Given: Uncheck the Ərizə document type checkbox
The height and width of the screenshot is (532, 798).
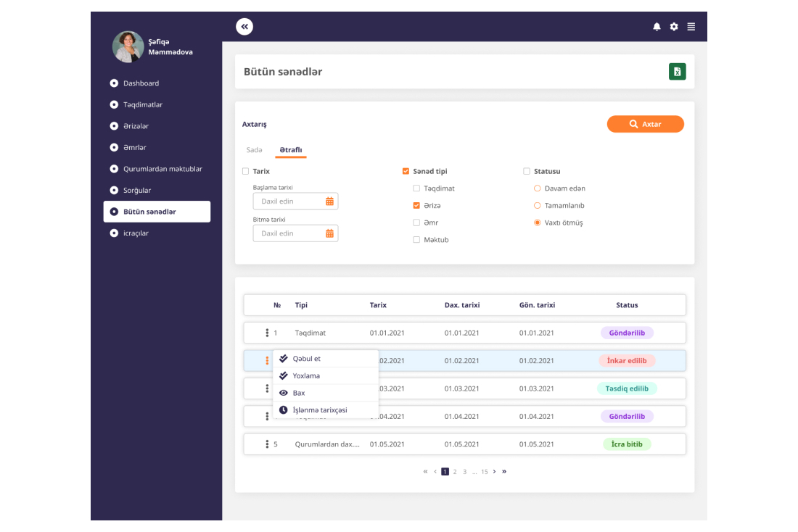Looking at the screenshot, I should click(416, 206).
